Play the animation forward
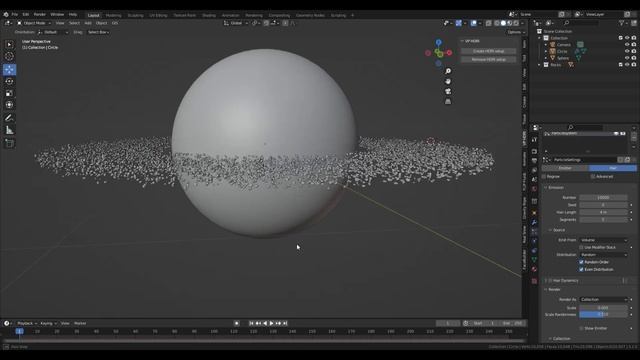This screenshot has width=640, height=360. coord(272,323)
